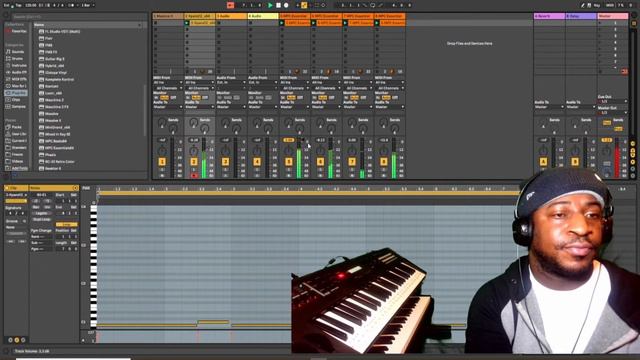Screen dimensions: 640x360
Task: Open User Library in browser places
Action: pos(16,134)
